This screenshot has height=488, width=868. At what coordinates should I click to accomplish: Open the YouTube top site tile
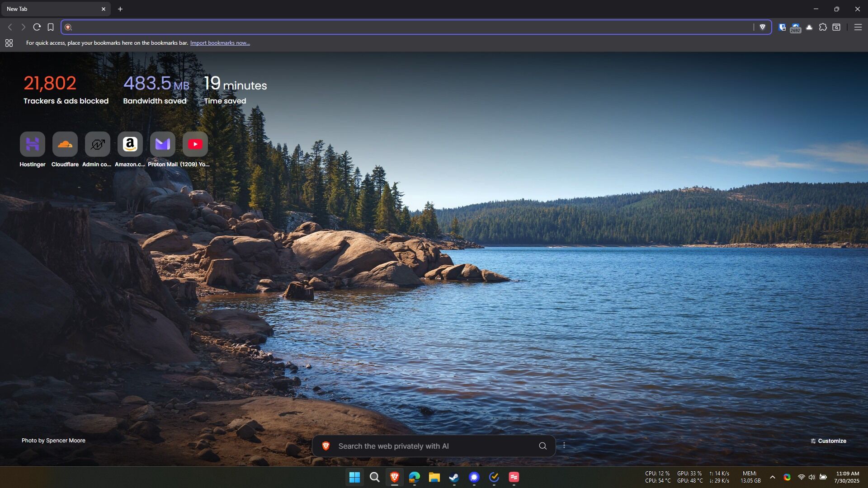[x=195, y=145]
